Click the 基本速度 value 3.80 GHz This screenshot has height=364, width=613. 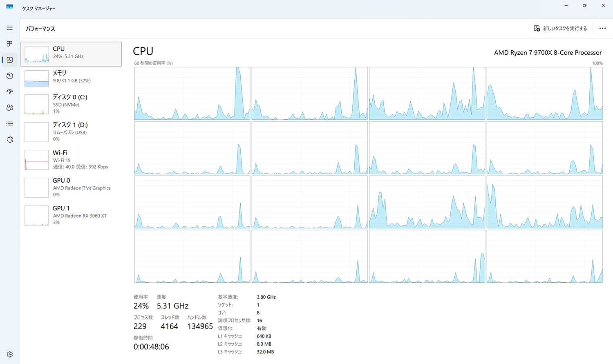click(266, 297)
